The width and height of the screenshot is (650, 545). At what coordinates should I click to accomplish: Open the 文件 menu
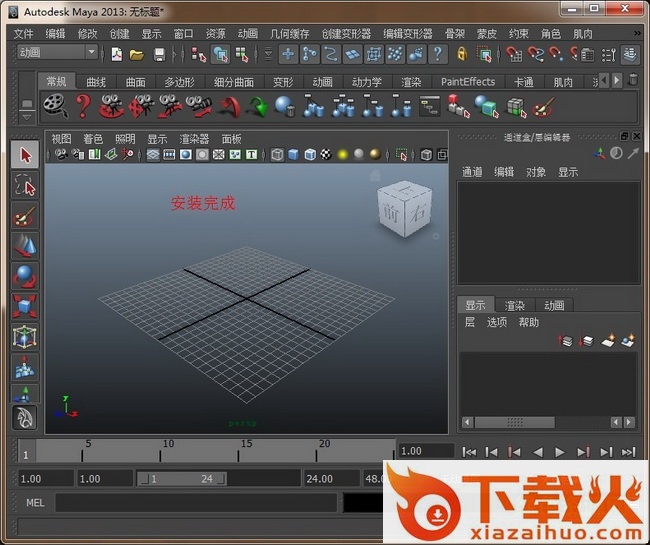click(23, 34)
